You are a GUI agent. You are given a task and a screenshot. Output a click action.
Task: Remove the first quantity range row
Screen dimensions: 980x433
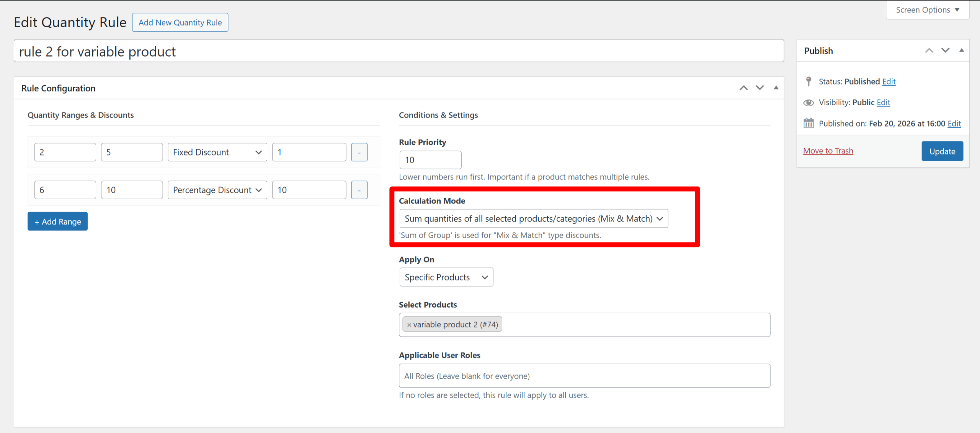click(359, 152)
